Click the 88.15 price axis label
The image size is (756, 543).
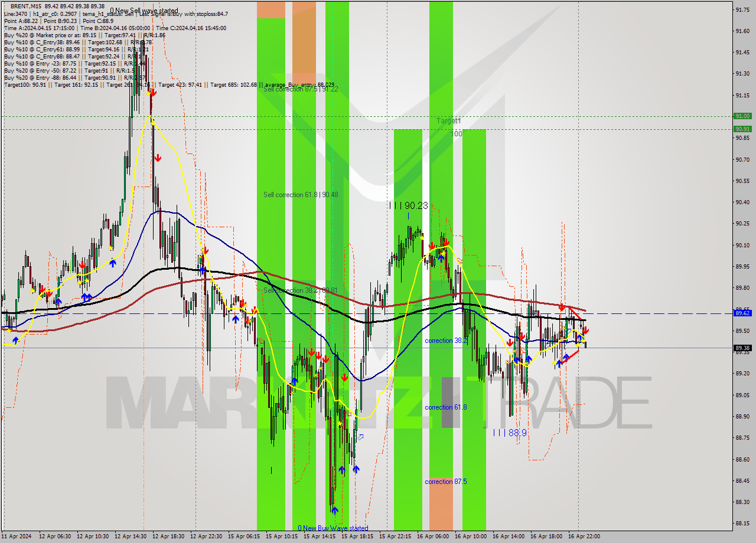[742, 524]
